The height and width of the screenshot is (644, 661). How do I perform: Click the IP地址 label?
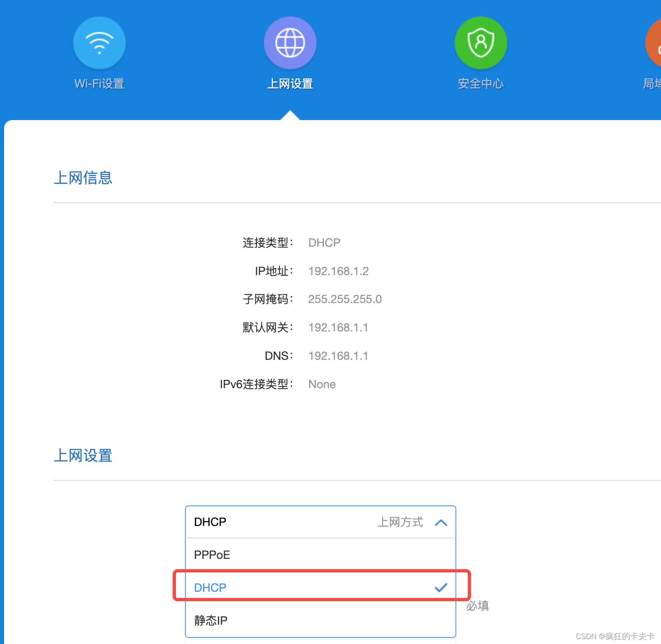(274, 271)
